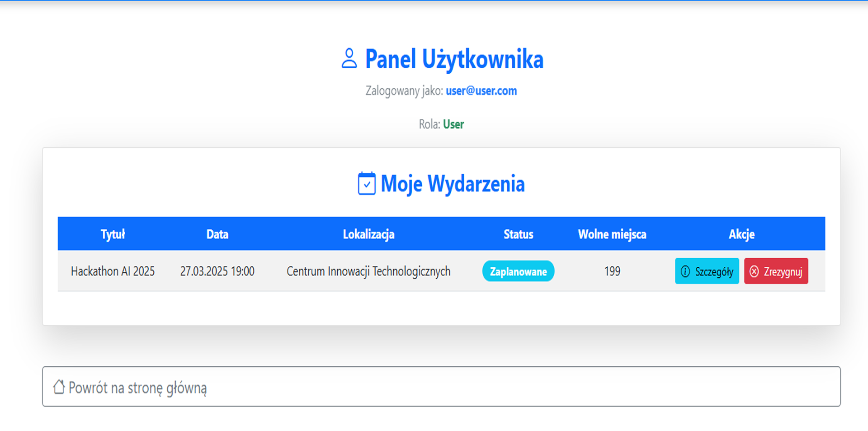
Task: Click the Status column header
Action: [519, 234]
